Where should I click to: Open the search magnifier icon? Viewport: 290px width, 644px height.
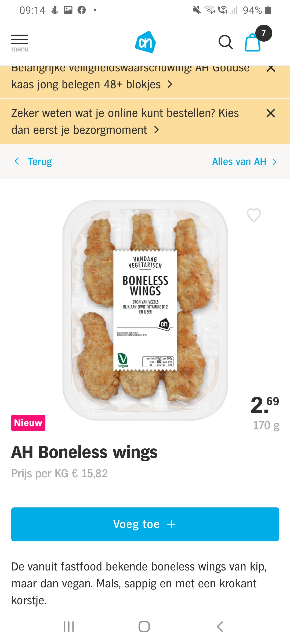click(x=225, y=42)
